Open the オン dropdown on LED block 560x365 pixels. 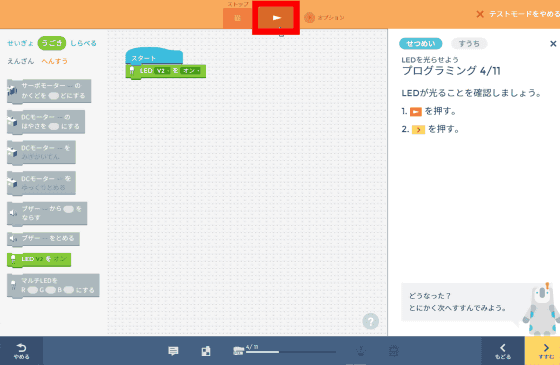pyautogui.click(x=191, y=71)
